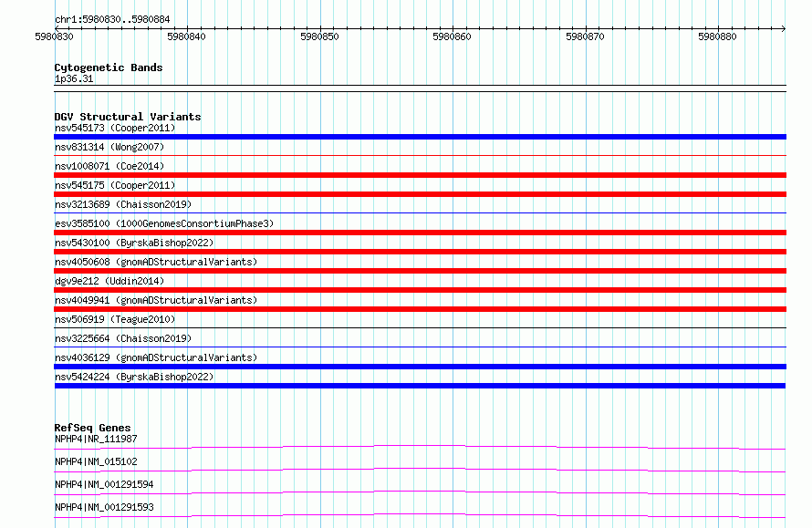Click the blue bar under nsv4036129
Image resolution: width=812 pixels, height=528 pixels.
coord(420,367)
